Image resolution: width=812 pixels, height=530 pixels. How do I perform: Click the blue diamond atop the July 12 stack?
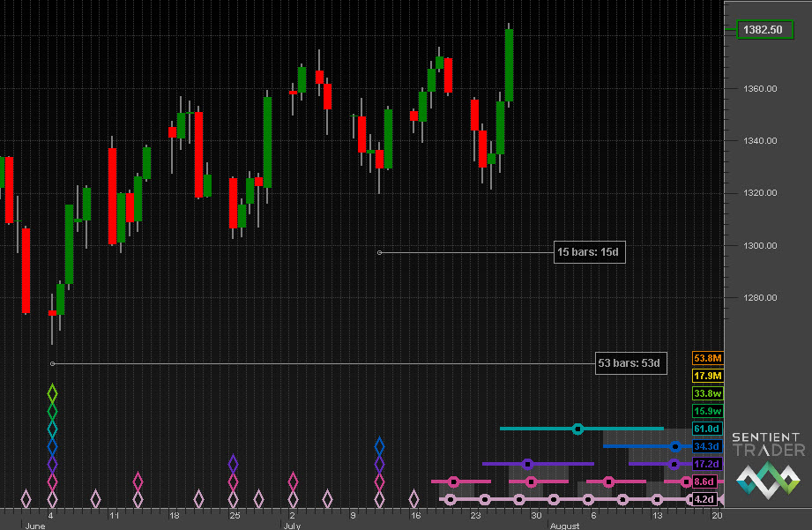[x=379, y=445]
